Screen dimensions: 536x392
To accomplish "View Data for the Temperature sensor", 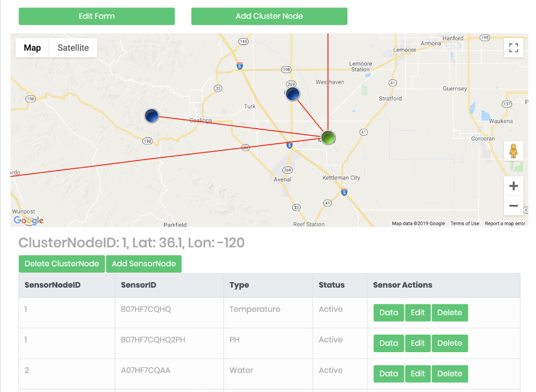I will [x=388, y=313].
